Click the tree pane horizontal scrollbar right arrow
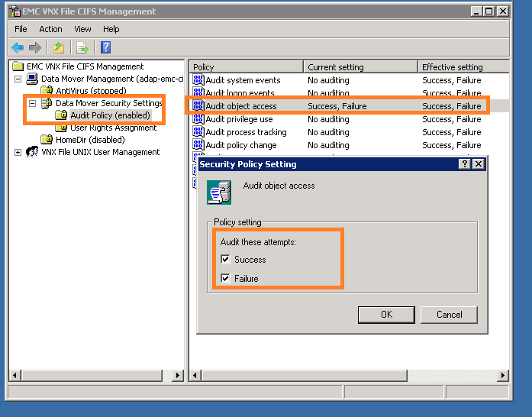Viewport: 532px width, 417px height. click(x=178, y=376)
